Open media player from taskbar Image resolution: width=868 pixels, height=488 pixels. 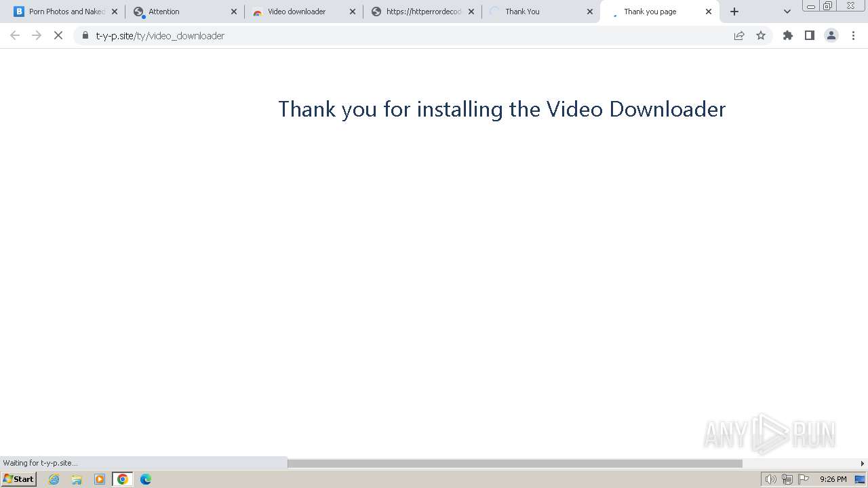pos(100,479)
